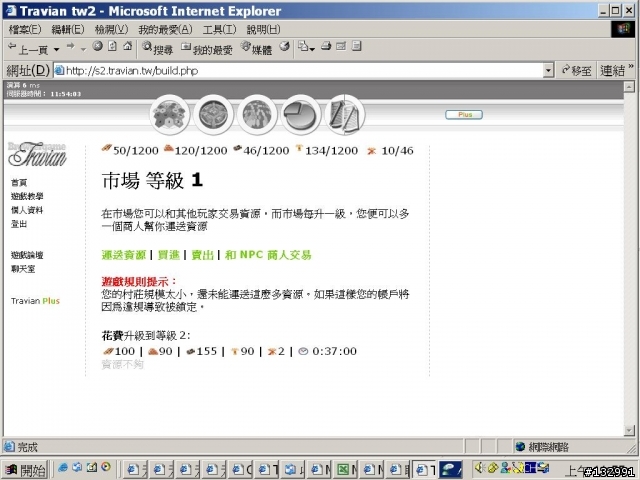Click the 買進 buy link

[169, 255]
